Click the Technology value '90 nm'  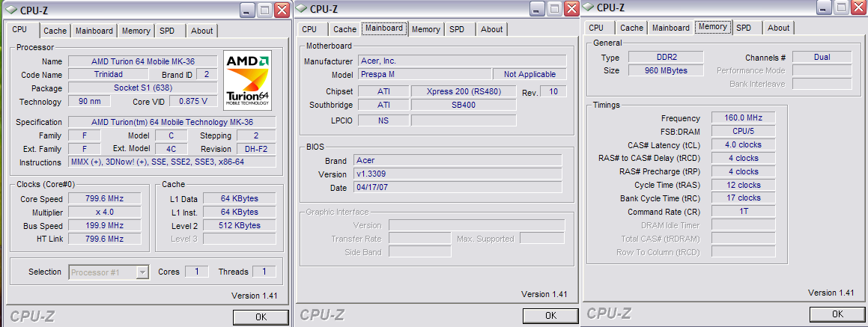tap(89, 101)
